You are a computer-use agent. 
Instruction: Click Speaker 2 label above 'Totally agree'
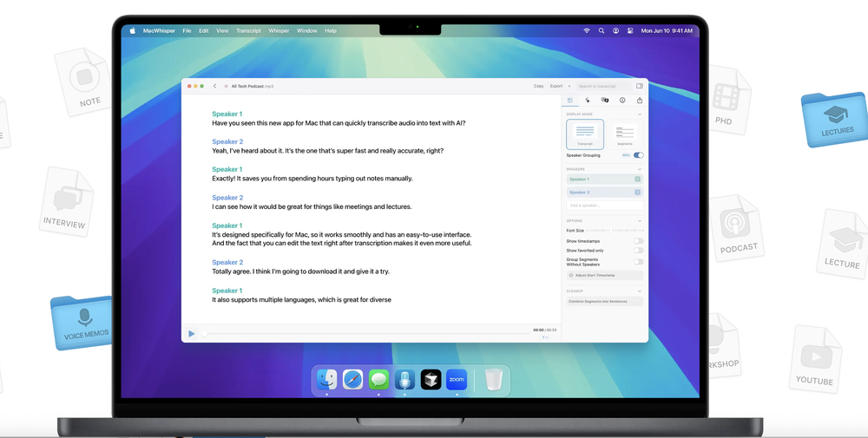tap(227, 263)
